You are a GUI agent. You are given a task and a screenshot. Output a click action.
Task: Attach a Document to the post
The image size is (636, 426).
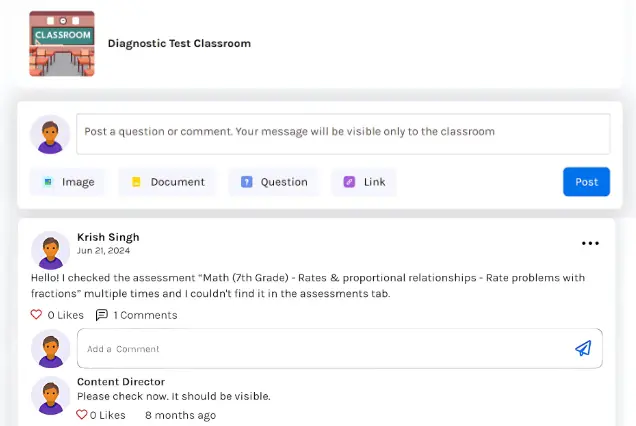168,182
